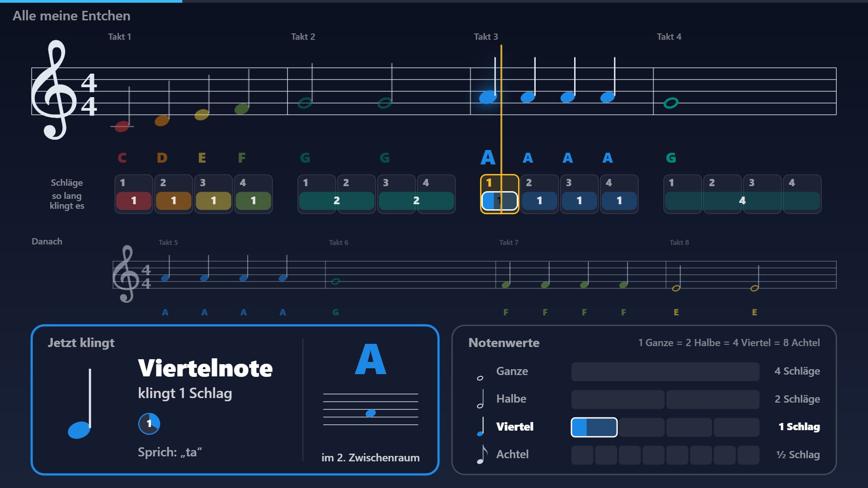
Task: Click the '1 Schlag' label next to Viertel
Action: click(x=799, y=427)
